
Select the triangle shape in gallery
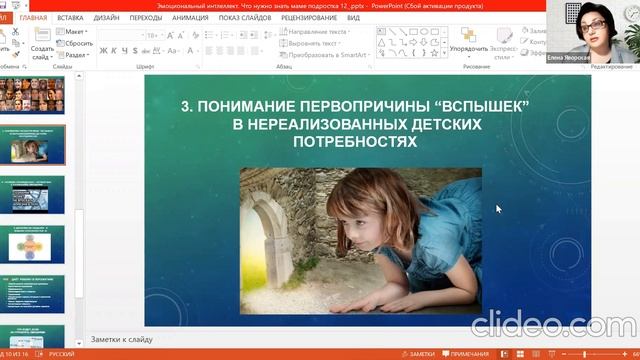[381, 42]
